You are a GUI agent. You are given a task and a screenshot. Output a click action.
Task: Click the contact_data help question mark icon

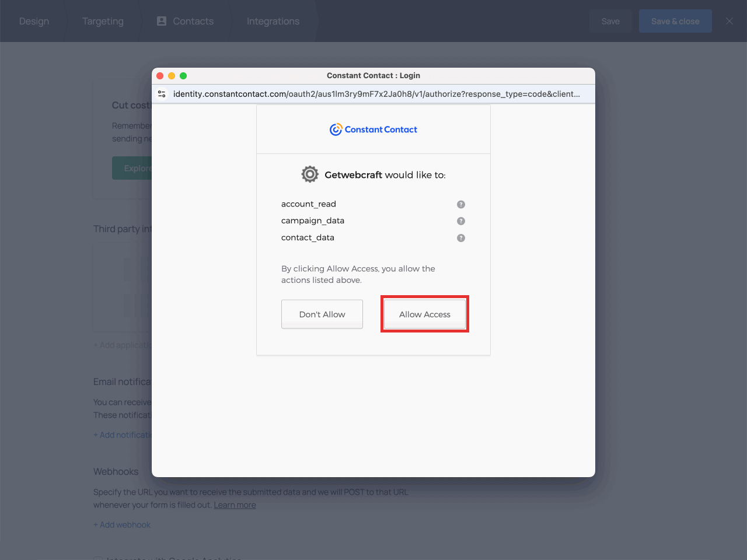click(461, 238)
